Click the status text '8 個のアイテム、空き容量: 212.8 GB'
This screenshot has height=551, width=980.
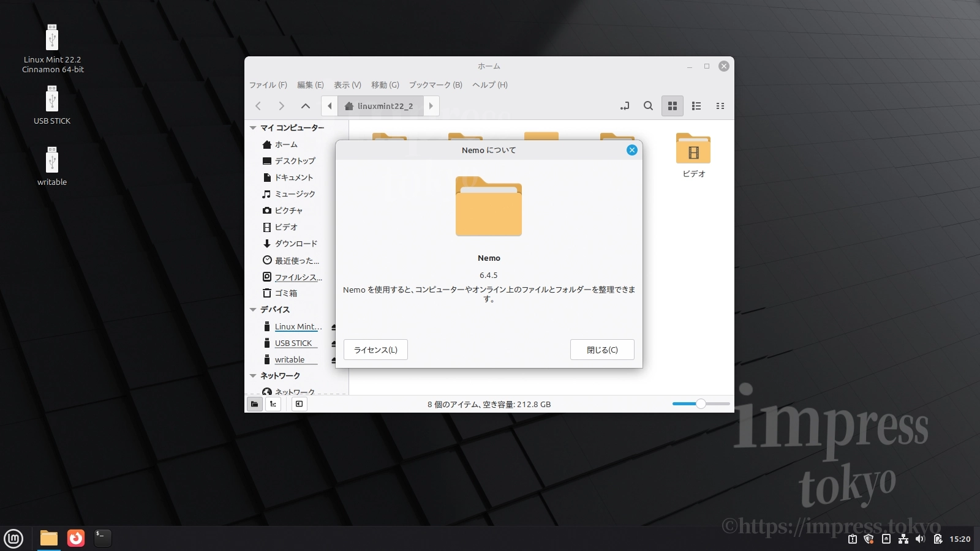489,405
